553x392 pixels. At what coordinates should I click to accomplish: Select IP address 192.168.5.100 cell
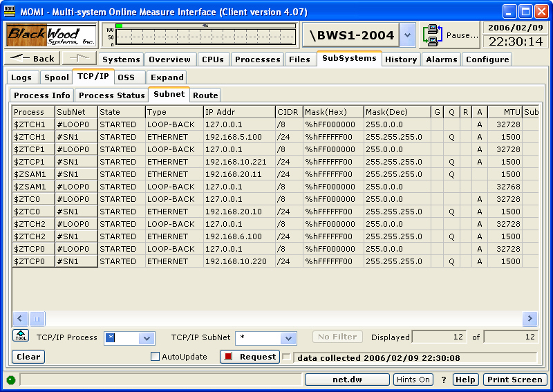coord(239,137)
